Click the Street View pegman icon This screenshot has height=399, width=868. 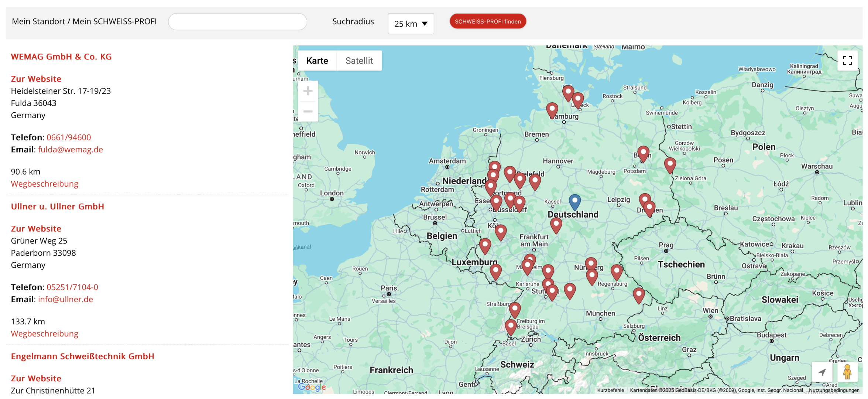tap(847, 372)
